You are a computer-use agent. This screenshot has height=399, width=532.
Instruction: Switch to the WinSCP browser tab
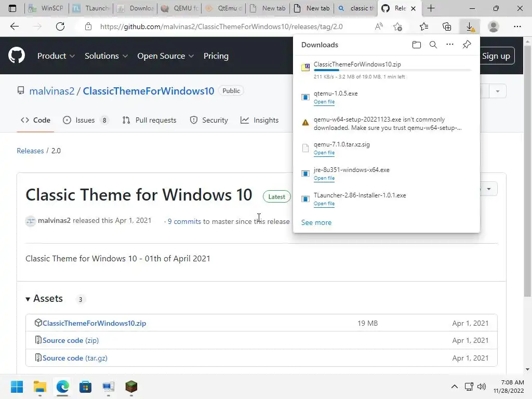point(46,8)
